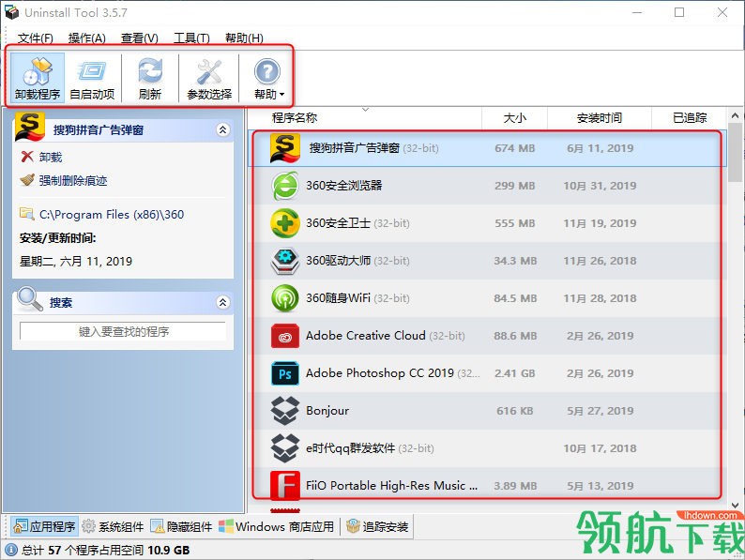The width and height of the screenshot is (745, 560).
Task: Click the 卸载 uninstall link
Action: coord(51,157)
